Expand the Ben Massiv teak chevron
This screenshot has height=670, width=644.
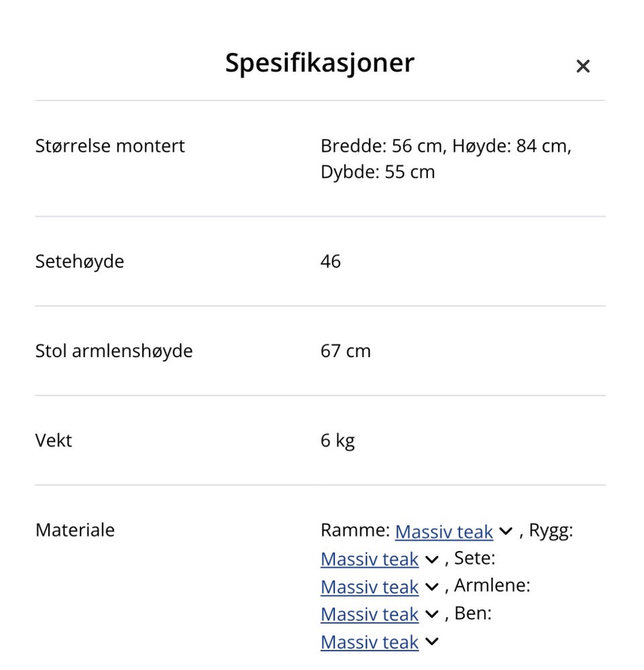(x=431, y=642)
